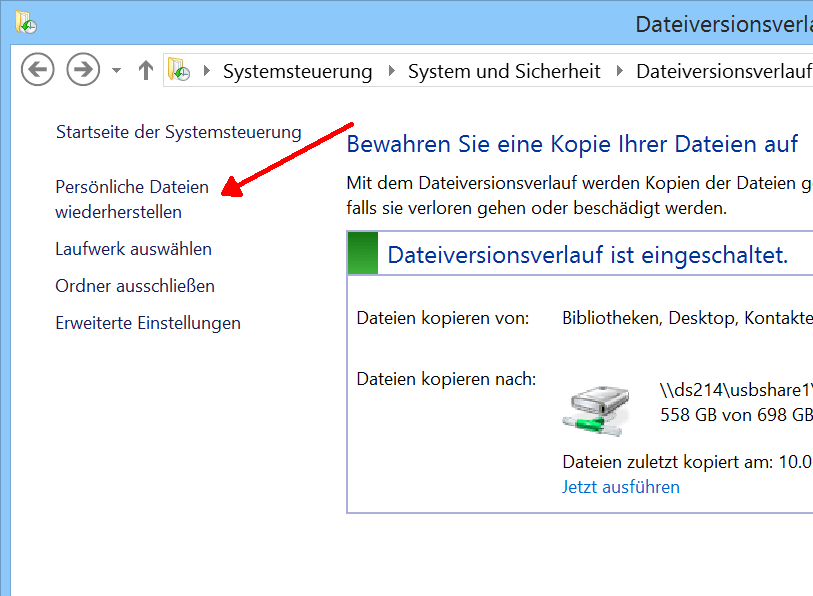
Task: Click text 'falls sie verloren gehen oder beschädigt werden.'
Action: (537, 208)
